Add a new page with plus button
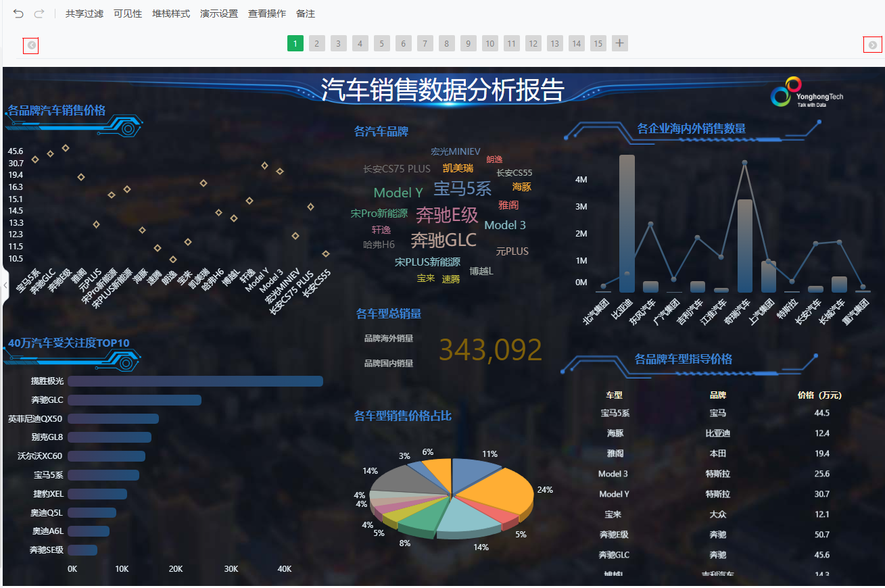 pyautogui.click(x=620, y=44)
